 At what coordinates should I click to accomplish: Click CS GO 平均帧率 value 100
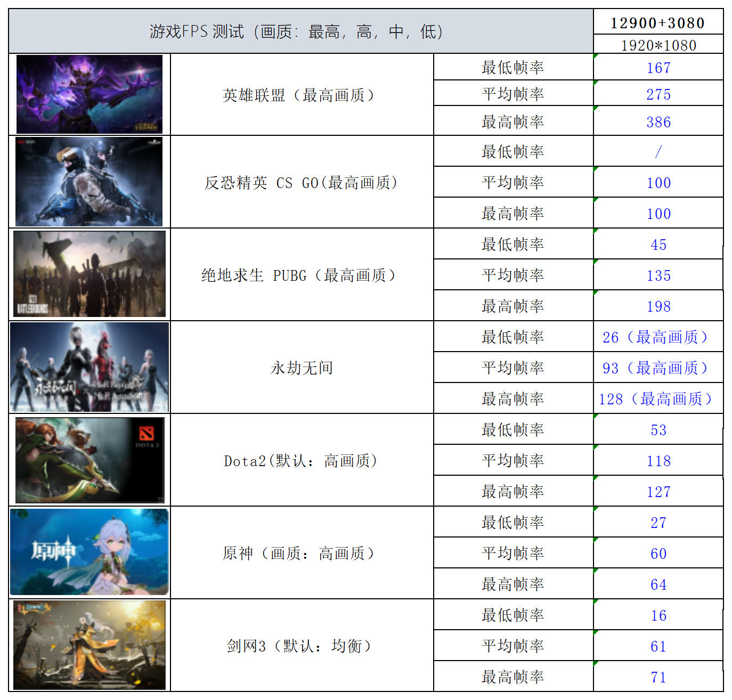click(658, 182)
